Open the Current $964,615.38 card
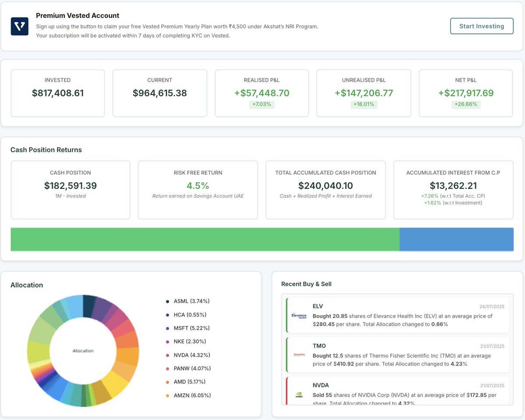The width and height of the screenshot is (525, 420). tap(160, 93)
